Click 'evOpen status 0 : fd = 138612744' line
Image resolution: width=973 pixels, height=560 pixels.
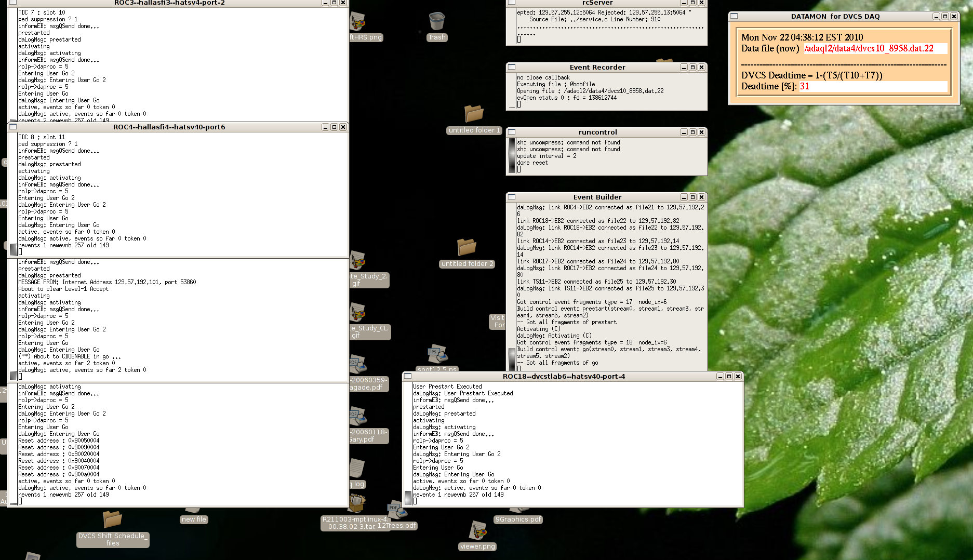pyautogui.click(x=567, y=98)
